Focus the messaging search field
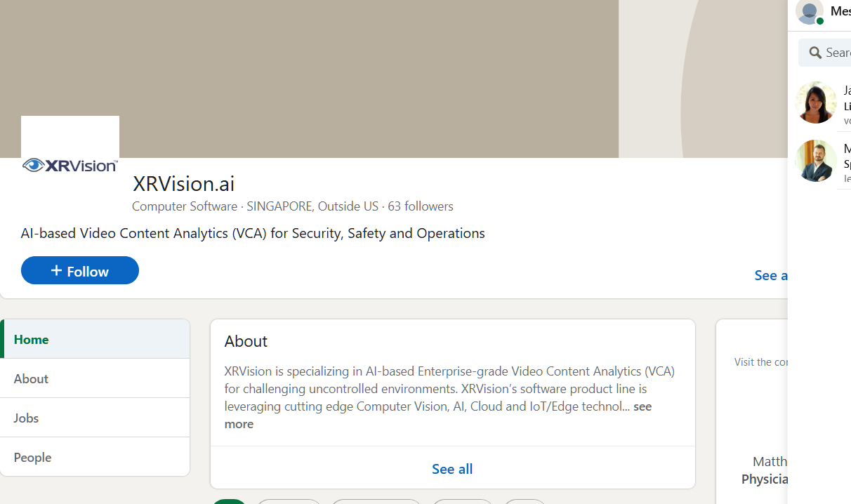 point(825,53)
